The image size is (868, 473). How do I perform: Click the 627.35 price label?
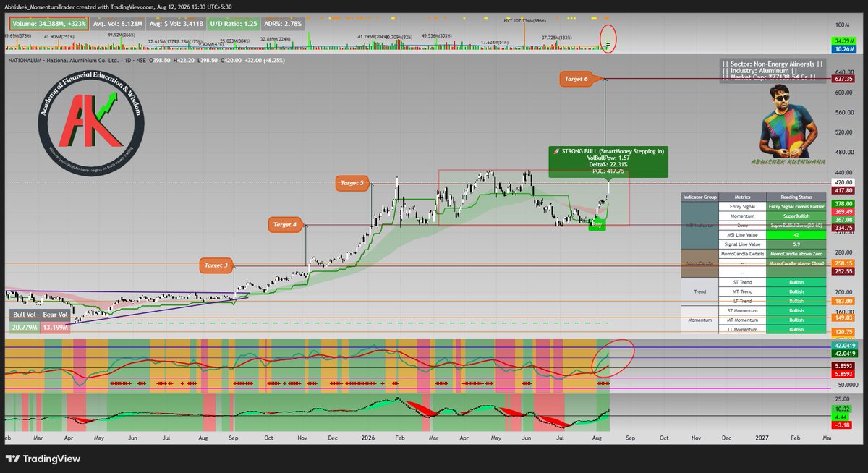844,79
